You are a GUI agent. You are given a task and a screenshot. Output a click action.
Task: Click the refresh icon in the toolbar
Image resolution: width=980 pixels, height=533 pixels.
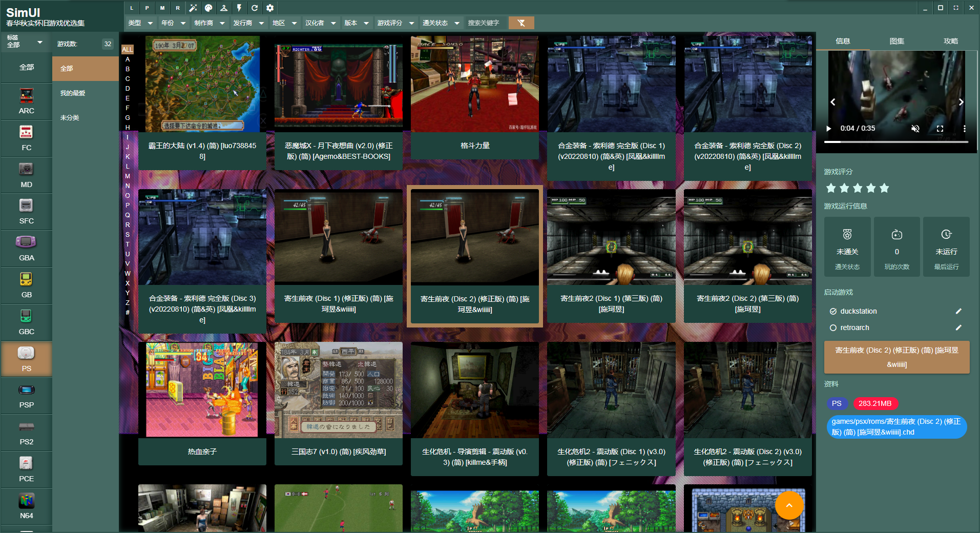click(255, 8)
